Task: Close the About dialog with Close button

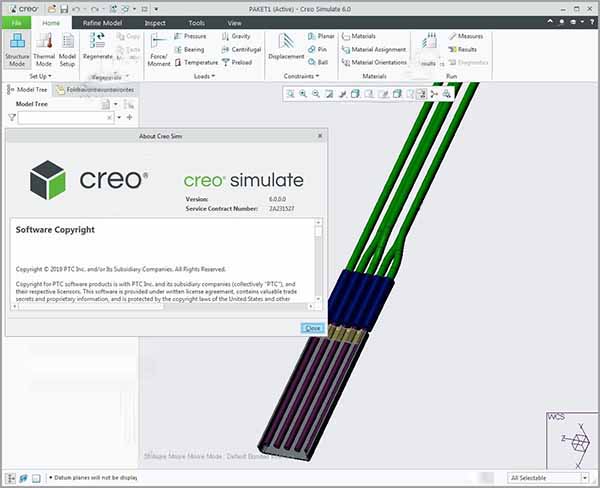Action: (313, 328)
